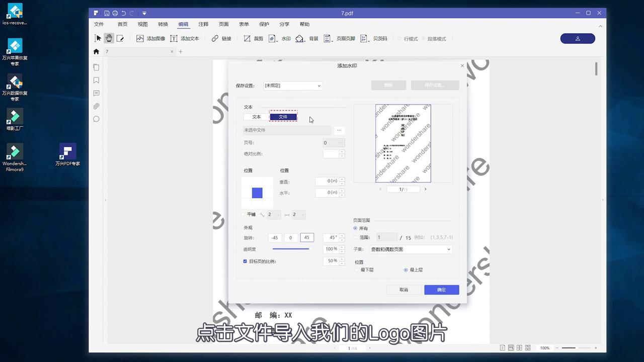The image size is (644, 362).
Task: Select the arrow selection tool in toolbar
Action: [x=98, y=38]
